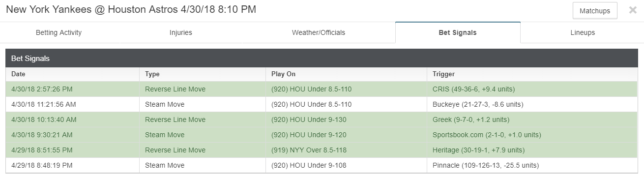The width and height of the screenshot is (644, 178).
Task: Select the HOU Under 9-130 play
Action: tap(312, 119)
